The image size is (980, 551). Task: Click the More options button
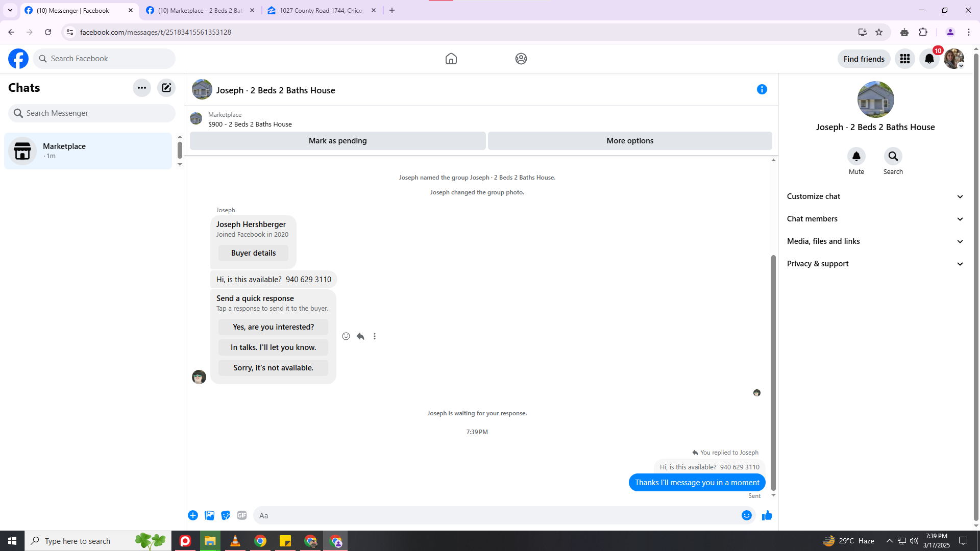click(x=630, y=141)
